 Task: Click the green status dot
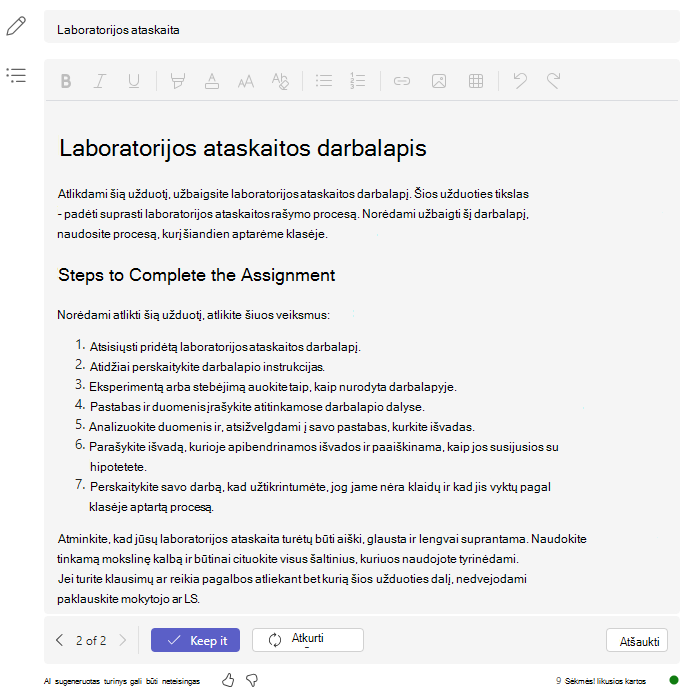(674, 680)
